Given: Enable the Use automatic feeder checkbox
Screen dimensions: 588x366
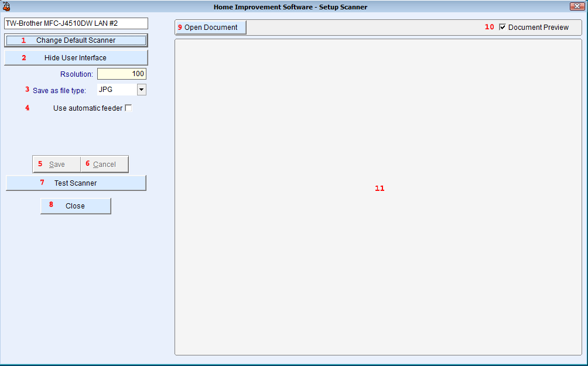Looking at the screenshot, I should pos(128,108).
